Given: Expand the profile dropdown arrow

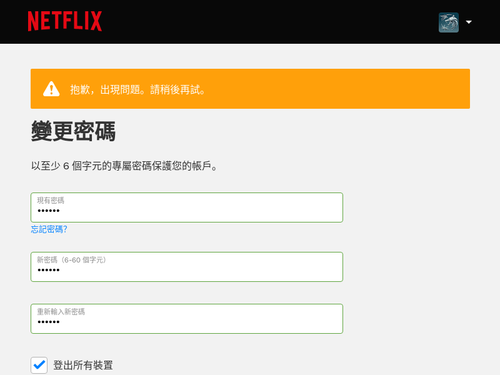Looking at the screenshot, I should (x=469, y=22).
